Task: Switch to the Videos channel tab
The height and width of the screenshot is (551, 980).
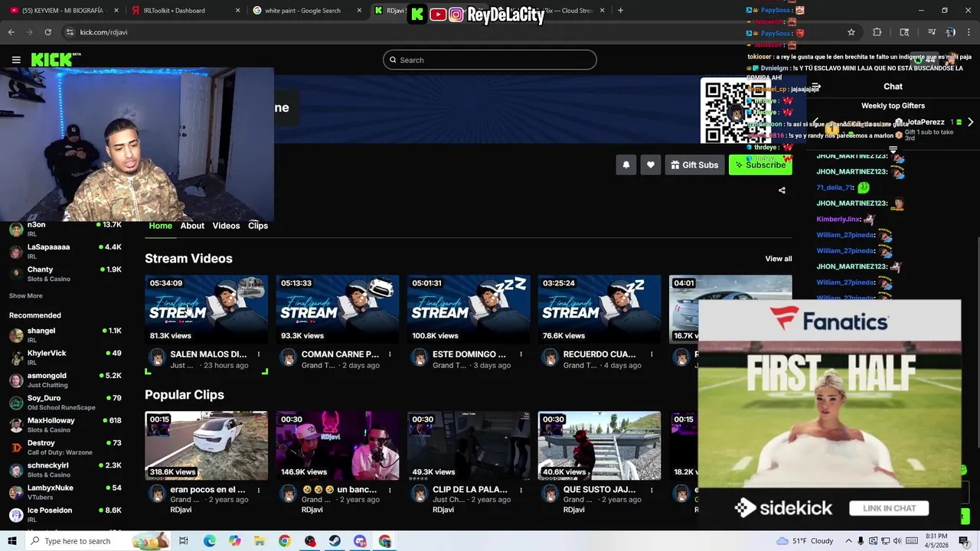Action: pos(226,226)
